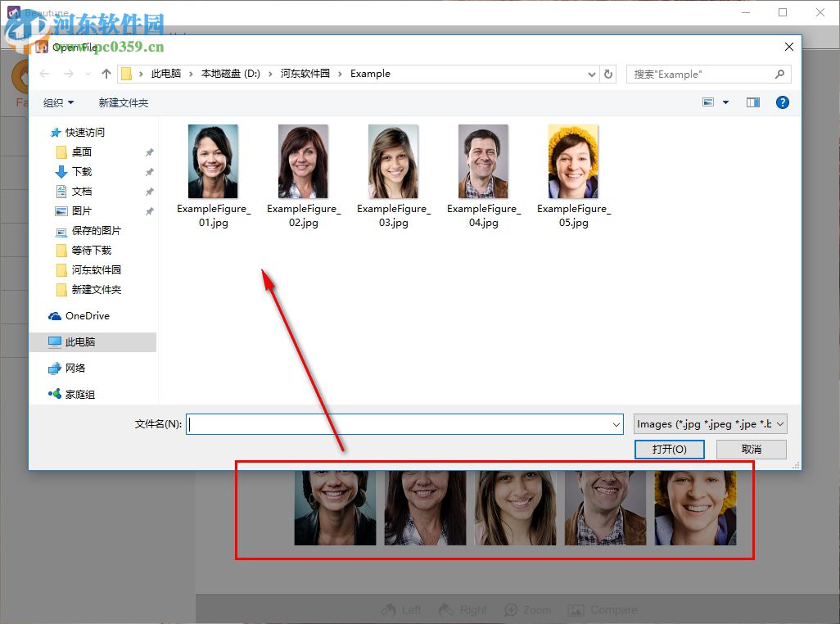This screenshot has height=624, width=840.
Task: Select 快速访问 in the sidebar
Action: pos(84,133)
